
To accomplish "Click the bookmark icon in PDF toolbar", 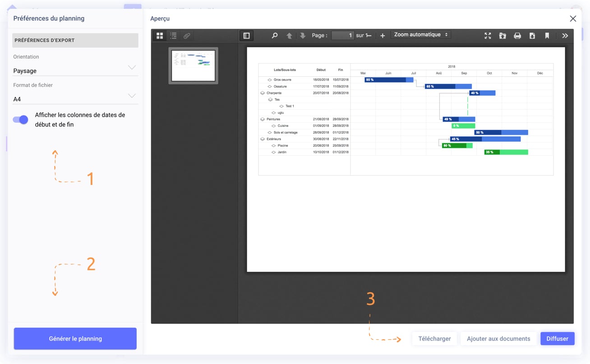I will click(547, 36).
